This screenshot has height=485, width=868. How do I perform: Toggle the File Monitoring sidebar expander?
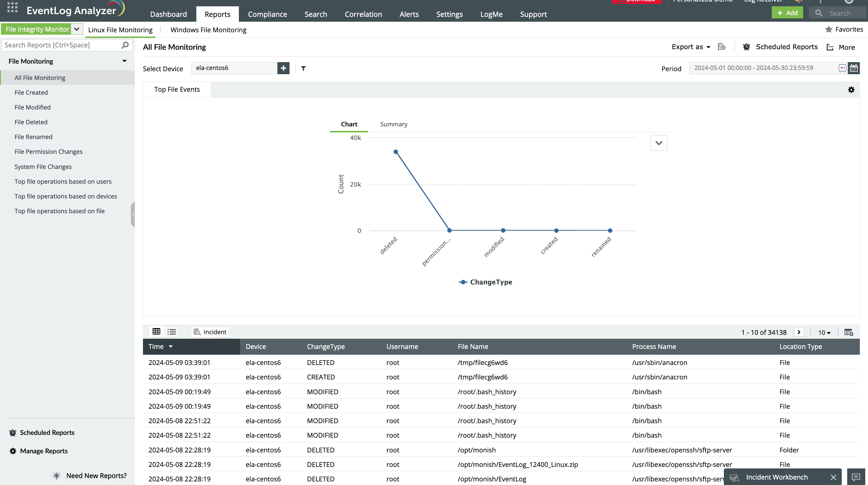[x=125, y=60]
